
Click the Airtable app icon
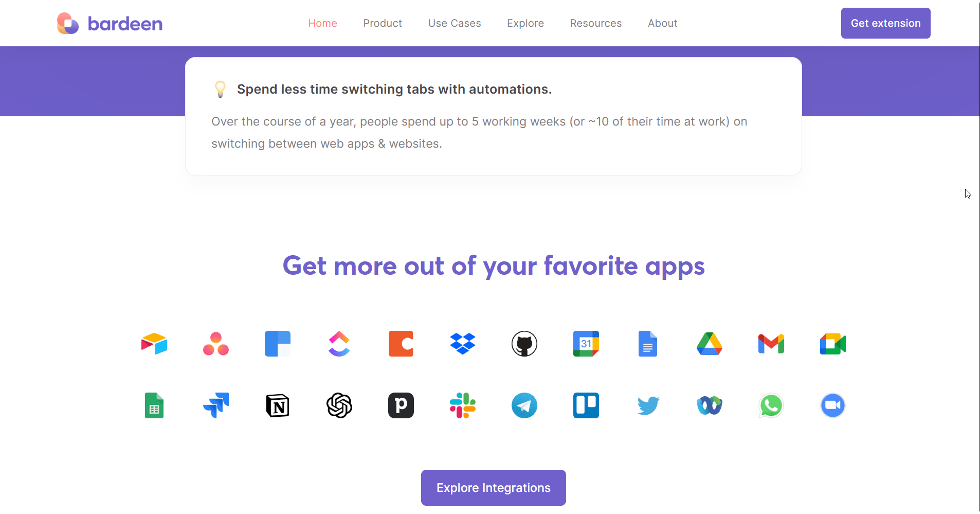tap(154, 344)
